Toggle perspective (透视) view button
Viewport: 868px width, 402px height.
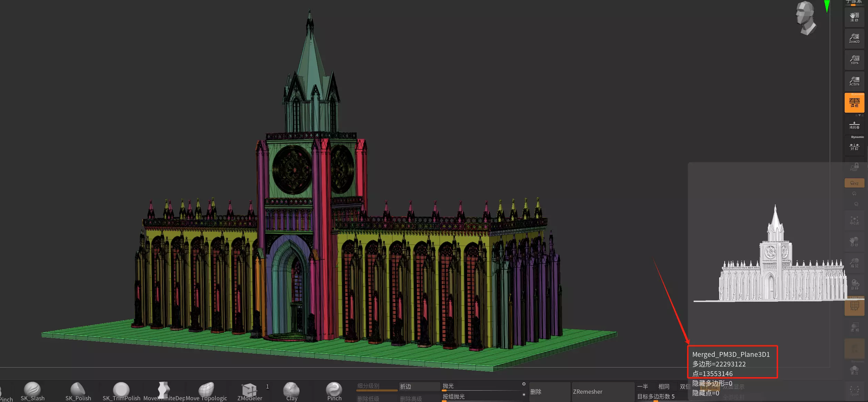(x=854, y=103)
